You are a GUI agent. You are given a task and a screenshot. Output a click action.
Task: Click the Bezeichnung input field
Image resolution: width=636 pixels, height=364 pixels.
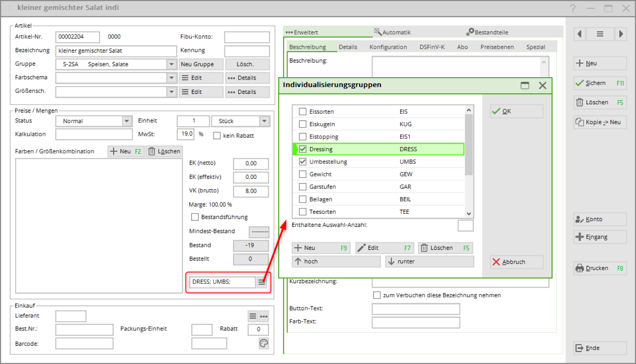tap(116, 51)
